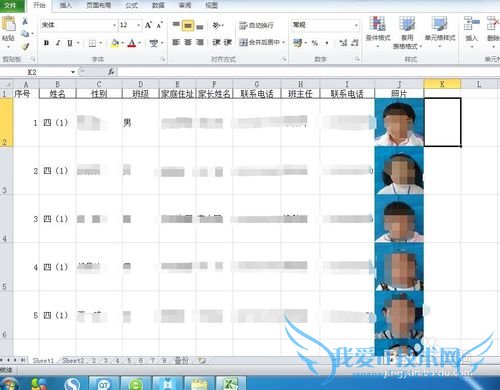Viewport: 500px width, 390px height.
Task: Open the number format 常规 dropdown
Action: [x=356, y=25]
